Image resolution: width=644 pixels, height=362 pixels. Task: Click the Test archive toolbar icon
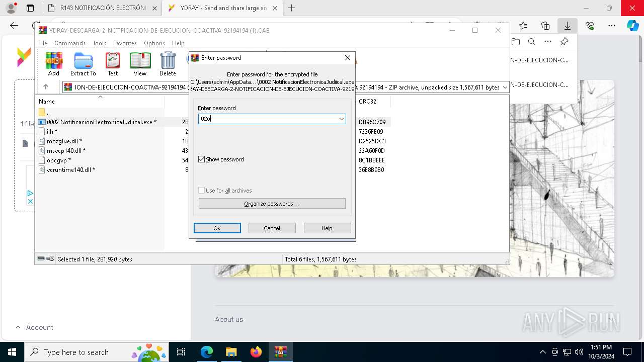[x=113, y=64]
